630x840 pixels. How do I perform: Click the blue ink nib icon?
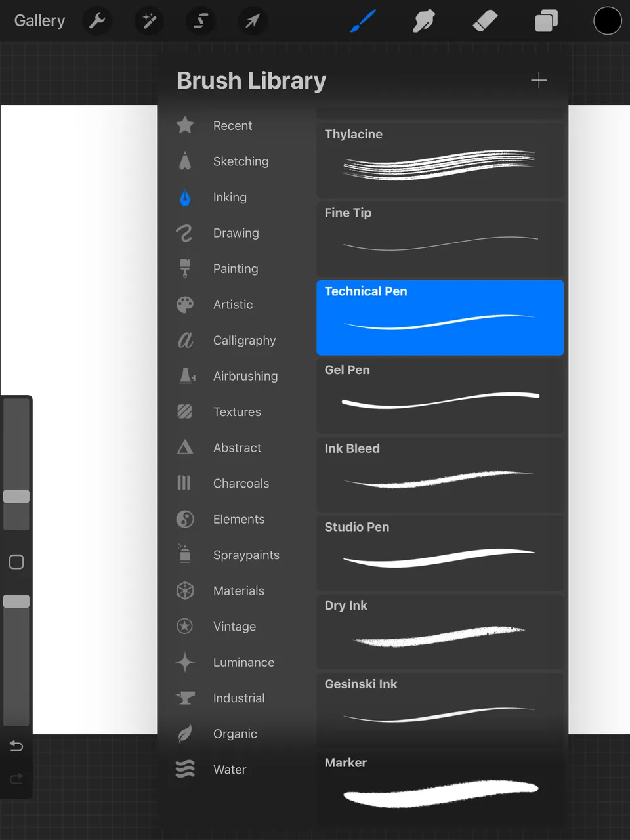coord(185,197)
